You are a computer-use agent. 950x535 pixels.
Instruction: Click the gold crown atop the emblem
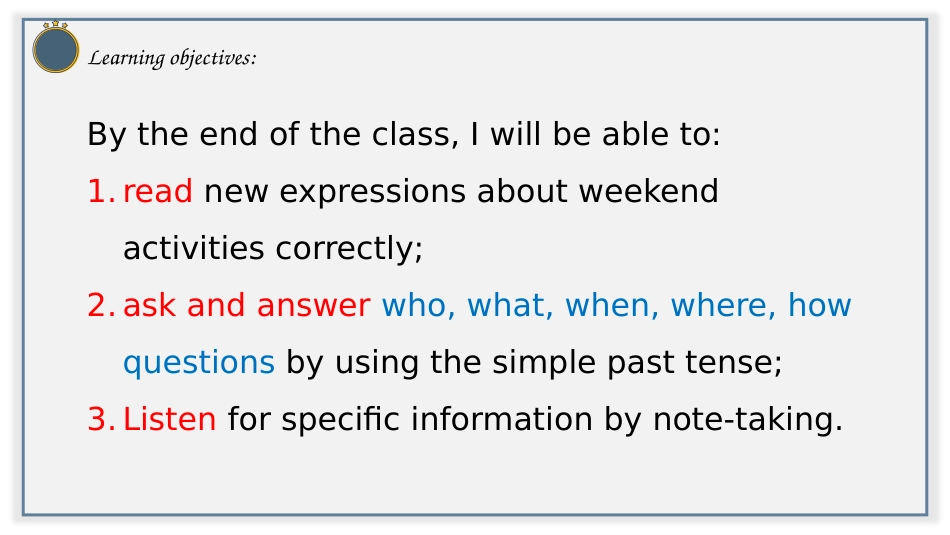click(56, 24)
